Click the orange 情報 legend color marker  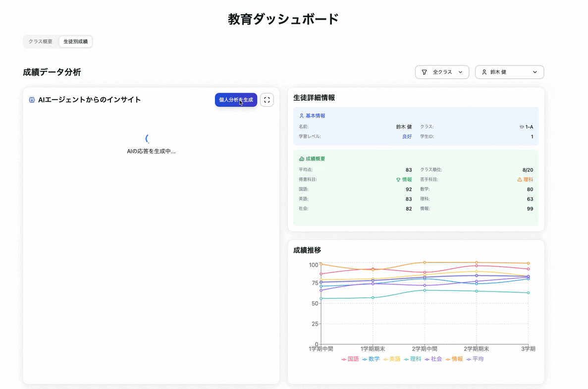pyautogui.click(x=448, y=359)
